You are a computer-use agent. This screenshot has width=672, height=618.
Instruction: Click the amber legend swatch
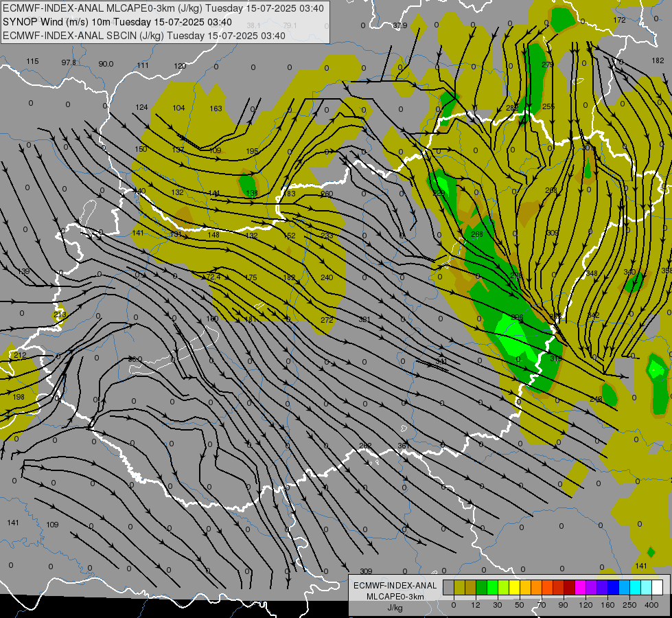525,587
